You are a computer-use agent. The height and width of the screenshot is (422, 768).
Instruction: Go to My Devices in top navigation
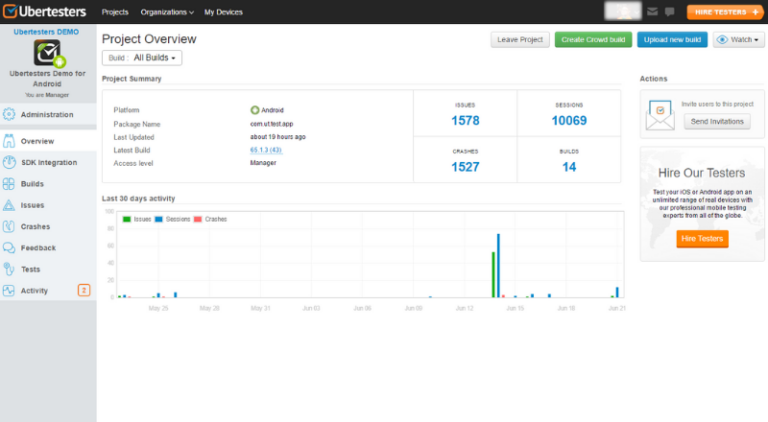(x=223, y=12)
